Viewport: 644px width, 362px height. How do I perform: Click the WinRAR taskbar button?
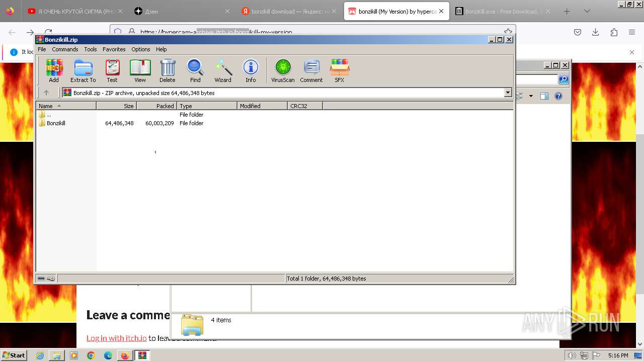pyautogui.click(x=142, y=355)
